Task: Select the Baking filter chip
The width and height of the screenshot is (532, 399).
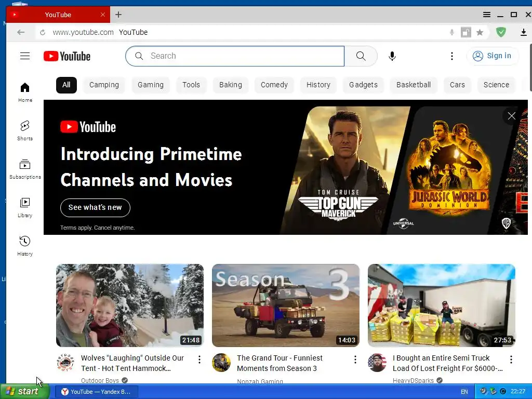Action: click(230, 85)
